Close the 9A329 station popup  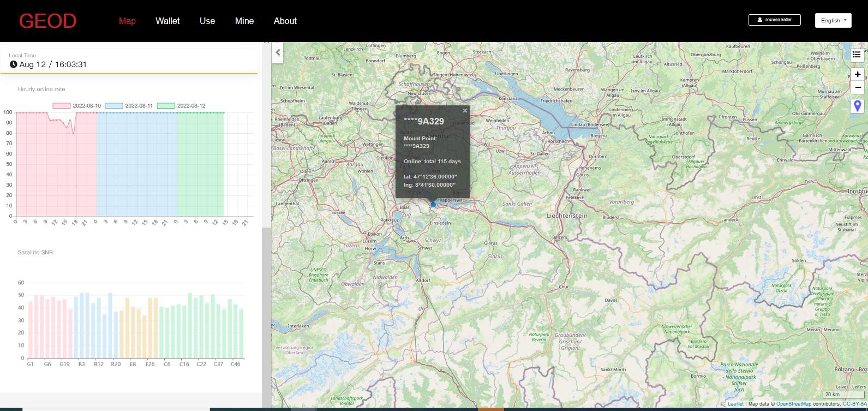pyautogui.click(x=465, y=111)
